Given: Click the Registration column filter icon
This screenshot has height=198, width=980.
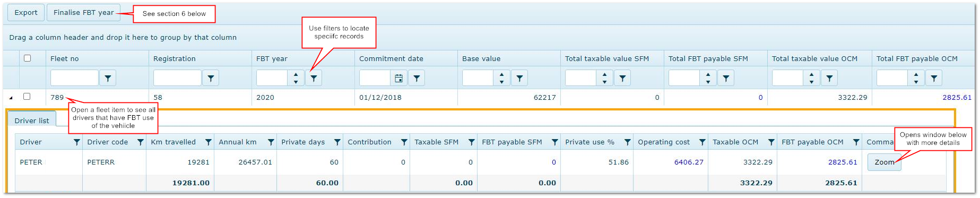Looking at the screenshot, I should (211, 78).
